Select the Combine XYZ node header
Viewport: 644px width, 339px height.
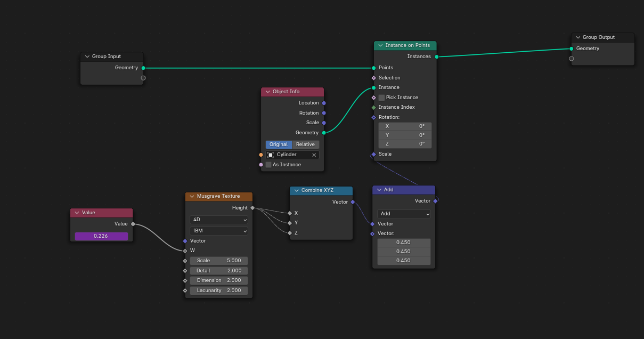tap(321, 190)
